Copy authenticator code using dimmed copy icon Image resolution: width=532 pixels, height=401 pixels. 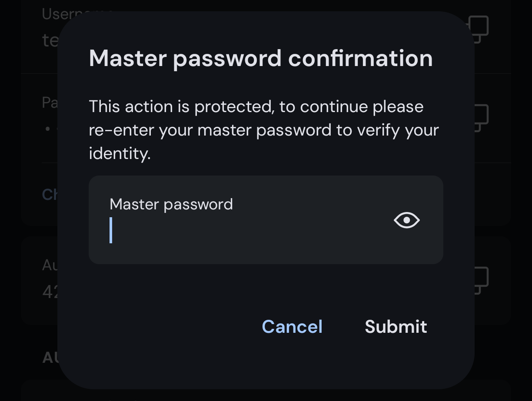point(480,281)
